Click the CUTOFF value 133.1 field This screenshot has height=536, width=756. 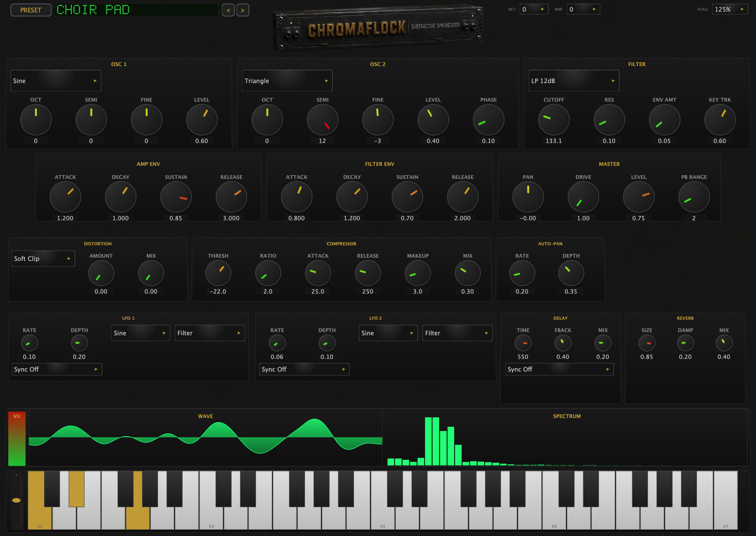tap(554, 141)
